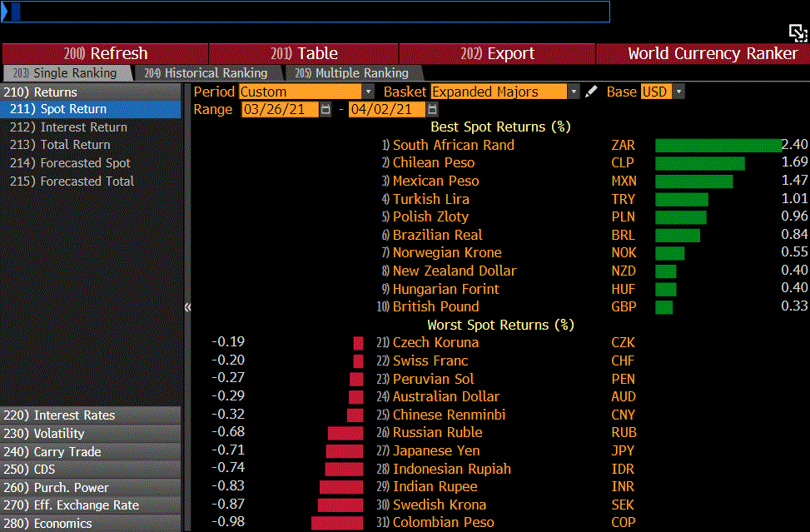
Task: Click the Refresh button
Action: (105, 53)
